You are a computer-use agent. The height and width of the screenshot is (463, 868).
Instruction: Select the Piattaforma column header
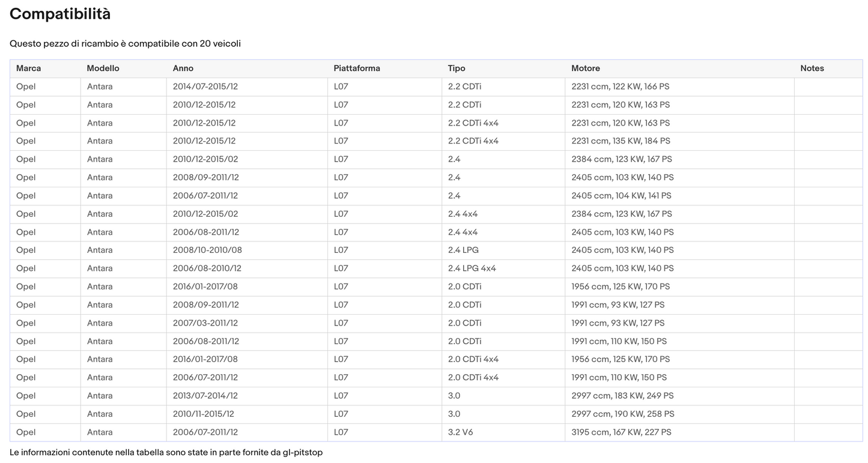357,68
